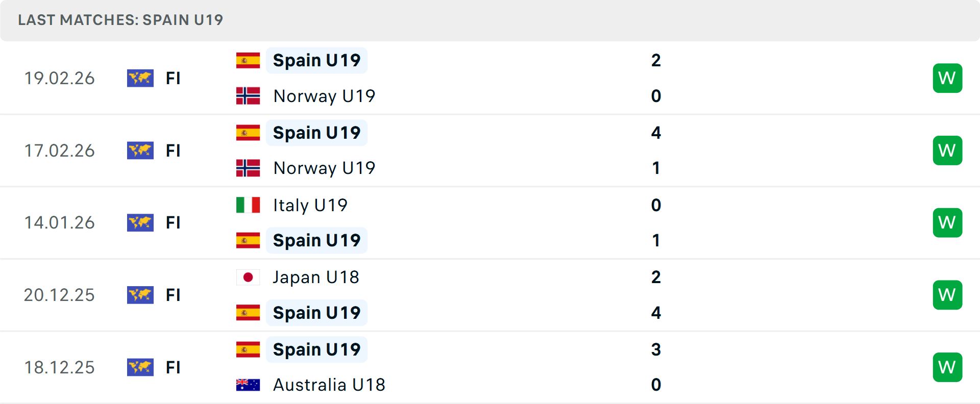Click Spain's flag in the 14.01.26 match
Viewport: 980px width, 404px height.
pyautogui.click(x=248, y=240)
